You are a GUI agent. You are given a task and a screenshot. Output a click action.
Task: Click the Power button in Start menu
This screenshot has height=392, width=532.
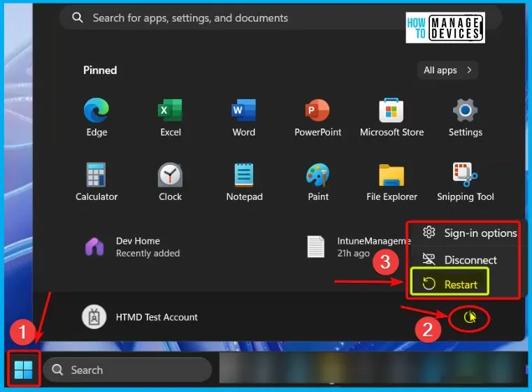470,317
